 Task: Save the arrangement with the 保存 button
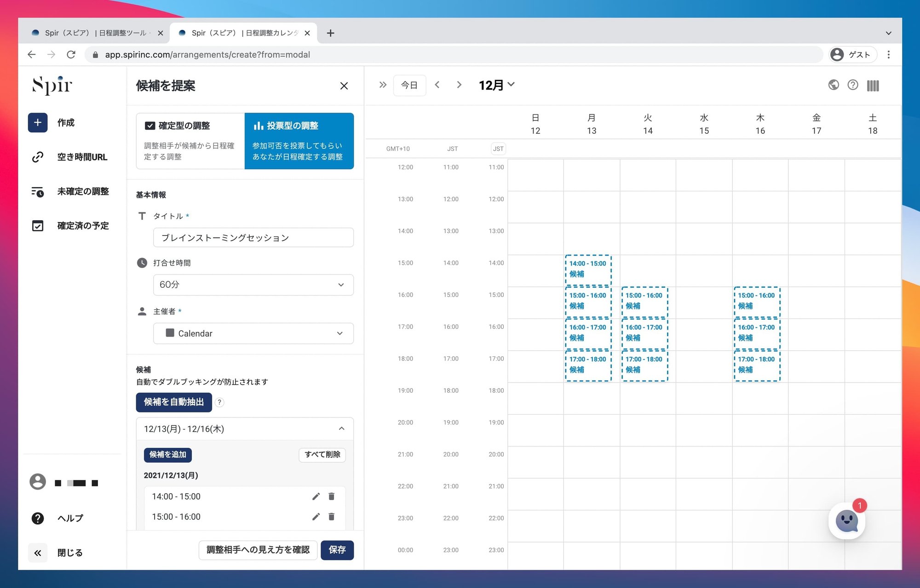click(337, 550)
